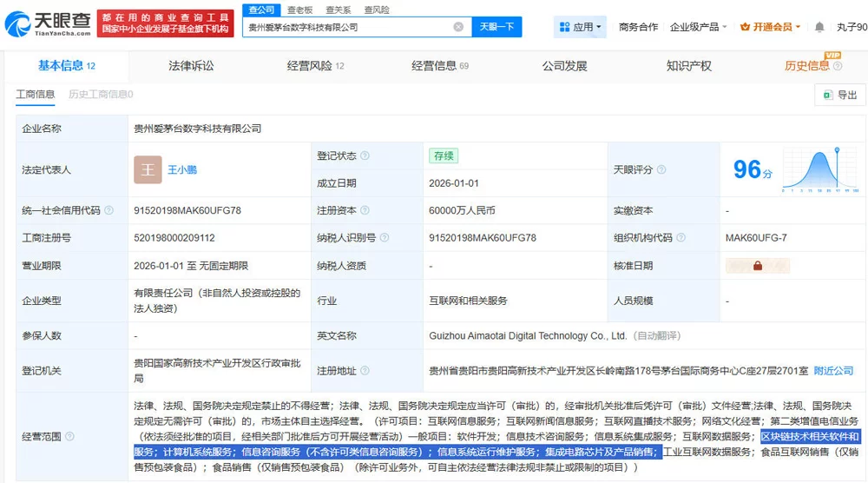Click credit code 91520198MAK60UFG78 under 统一社会信用代码
The width and height of the screenshot is (868, 483).
tap(187, 210)
